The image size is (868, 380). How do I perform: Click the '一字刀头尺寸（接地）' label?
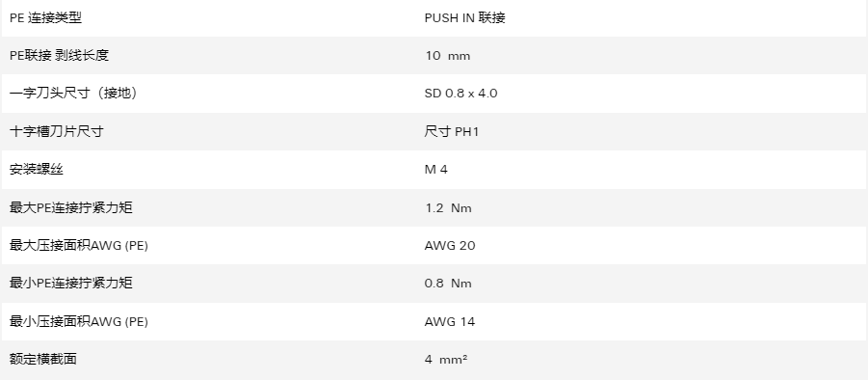pos(73,93)
